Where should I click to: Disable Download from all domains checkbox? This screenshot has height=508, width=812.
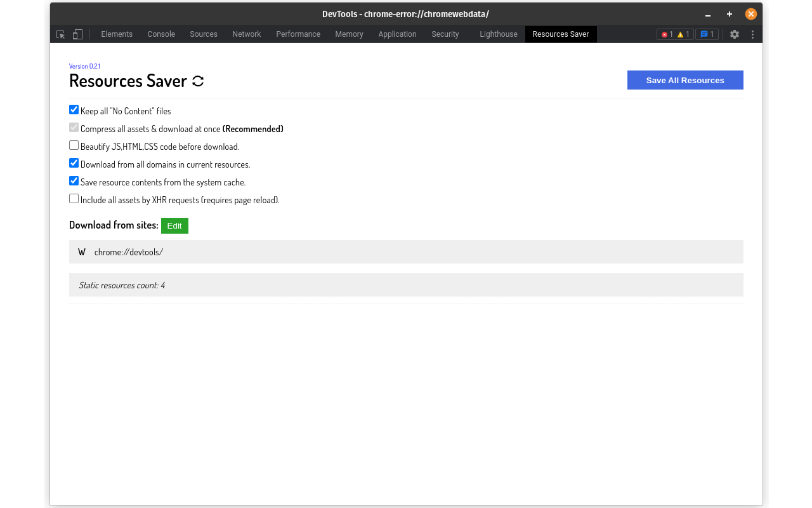pos(74,163)
